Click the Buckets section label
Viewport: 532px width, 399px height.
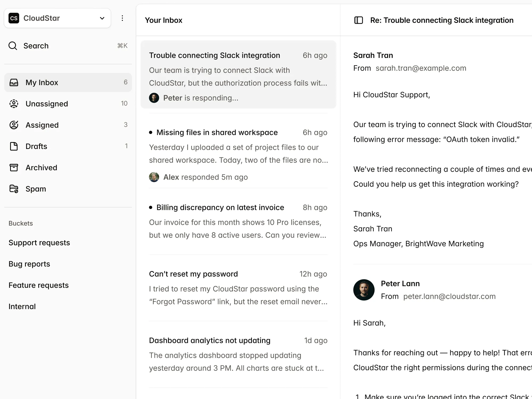[x=21, y=223]
